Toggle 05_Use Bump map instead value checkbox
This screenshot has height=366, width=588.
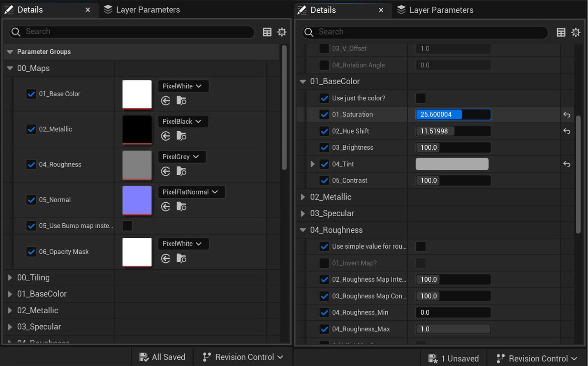[x=127, y=226]
